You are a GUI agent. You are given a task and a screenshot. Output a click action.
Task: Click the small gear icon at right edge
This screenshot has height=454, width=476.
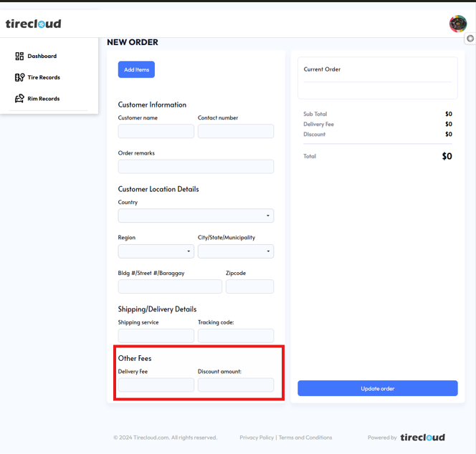[x=470, y=39]
